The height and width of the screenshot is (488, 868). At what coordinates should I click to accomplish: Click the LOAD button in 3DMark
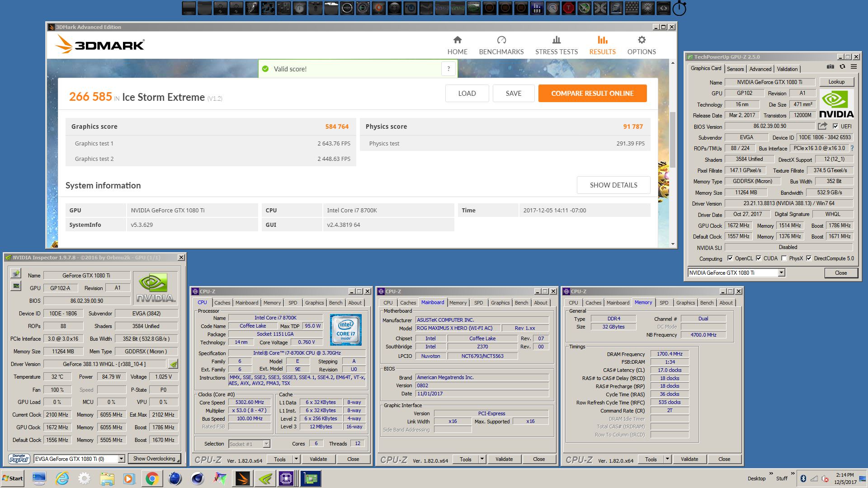pyautogui.click(x=467, y=93)
